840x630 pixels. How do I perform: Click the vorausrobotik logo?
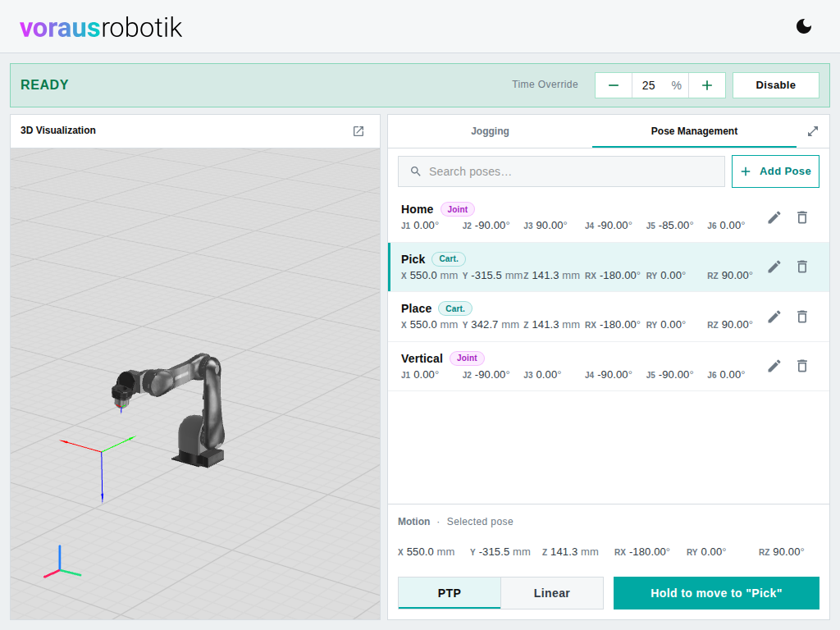101,27
